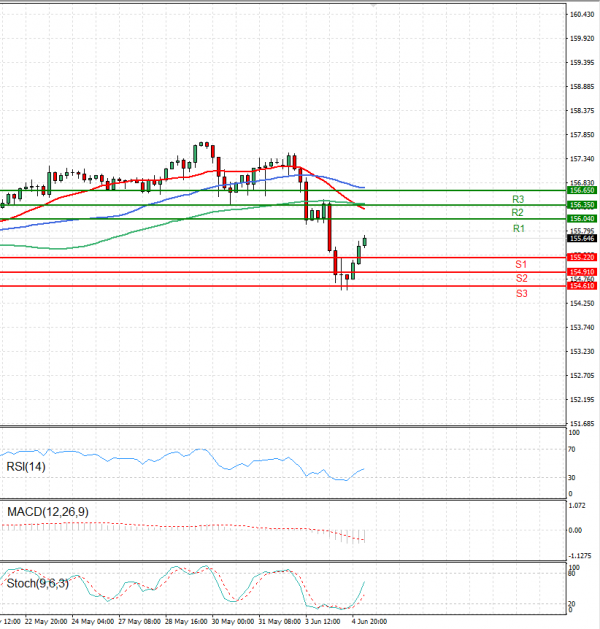Click the MACD 1.072 scale value
Viewport: 600px width, 629px height.
577,505
